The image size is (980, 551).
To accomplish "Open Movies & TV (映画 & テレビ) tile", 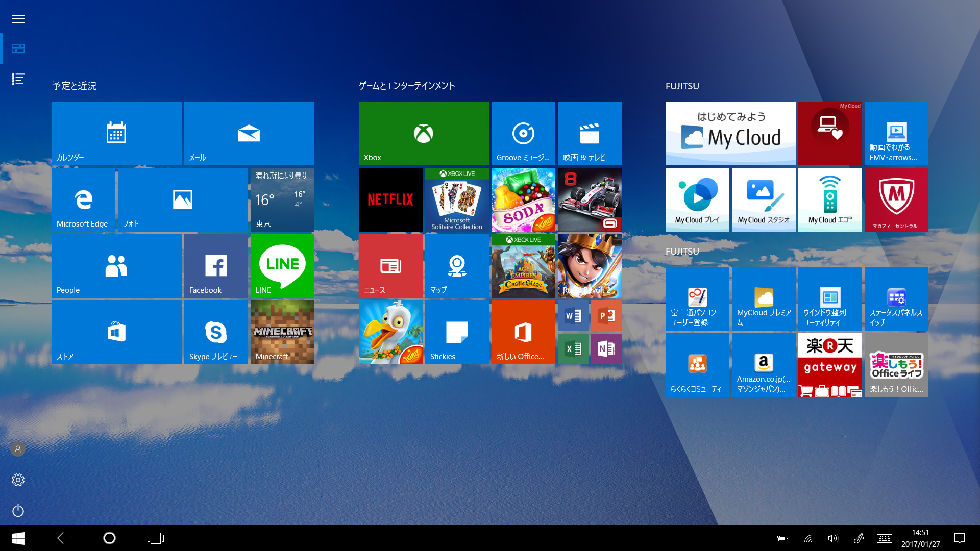I will tap(590, 133).
